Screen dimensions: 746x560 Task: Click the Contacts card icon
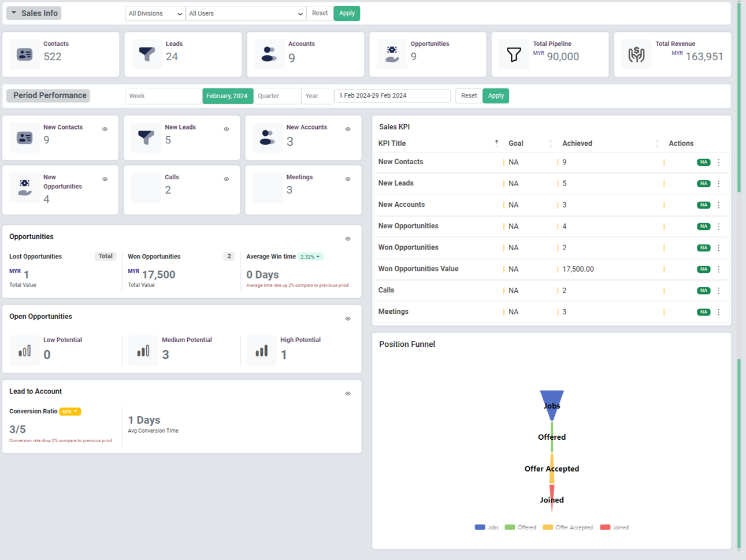(x=24, y=54)
